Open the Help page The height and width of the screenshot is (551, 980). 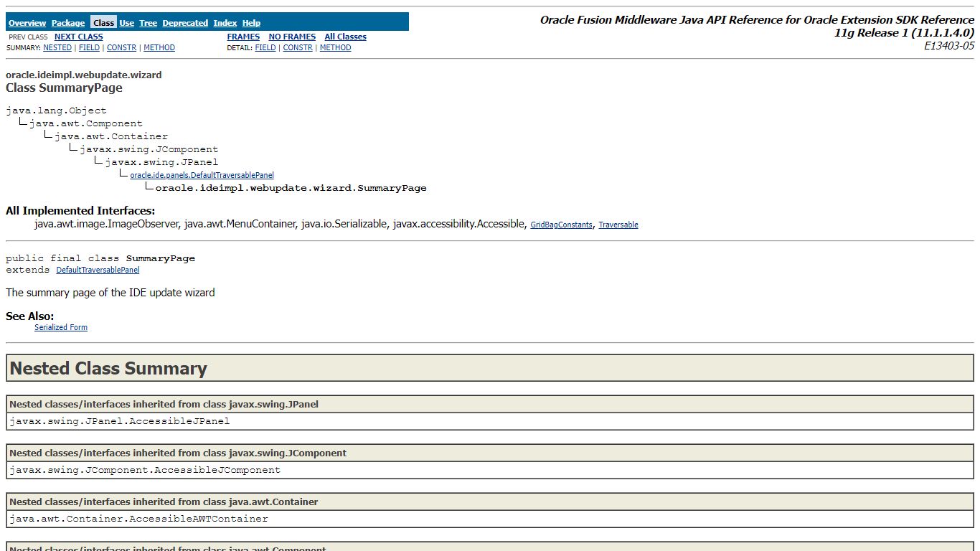(251, 23)
